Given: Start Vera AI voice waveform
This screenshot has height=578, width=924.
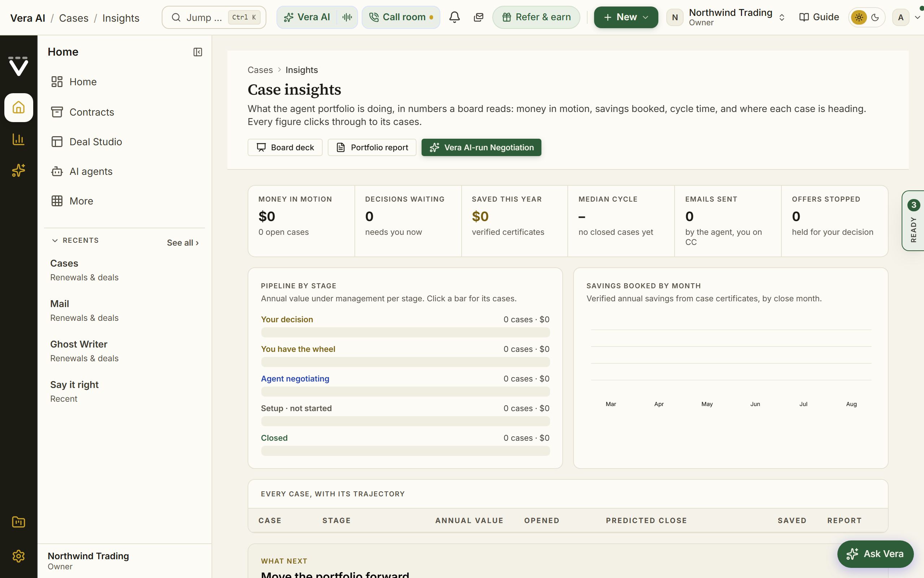Looking at the screenshot, I should (x=347, y=17).
